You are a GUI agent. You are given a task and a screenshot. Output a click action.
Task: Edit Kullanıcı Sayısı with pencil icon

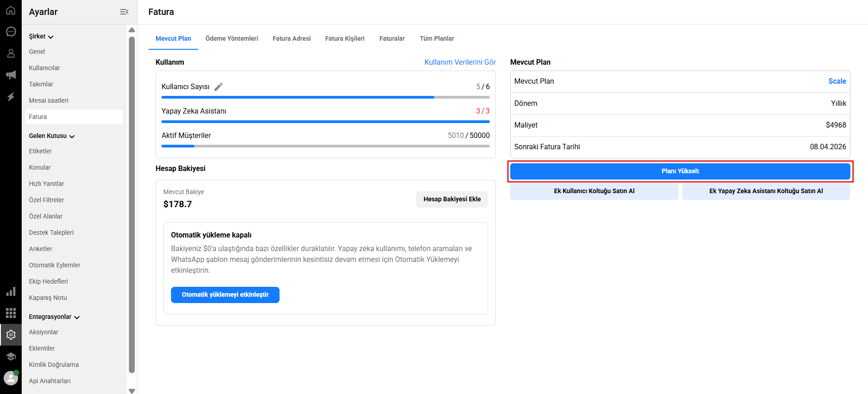tap(218, 87)
